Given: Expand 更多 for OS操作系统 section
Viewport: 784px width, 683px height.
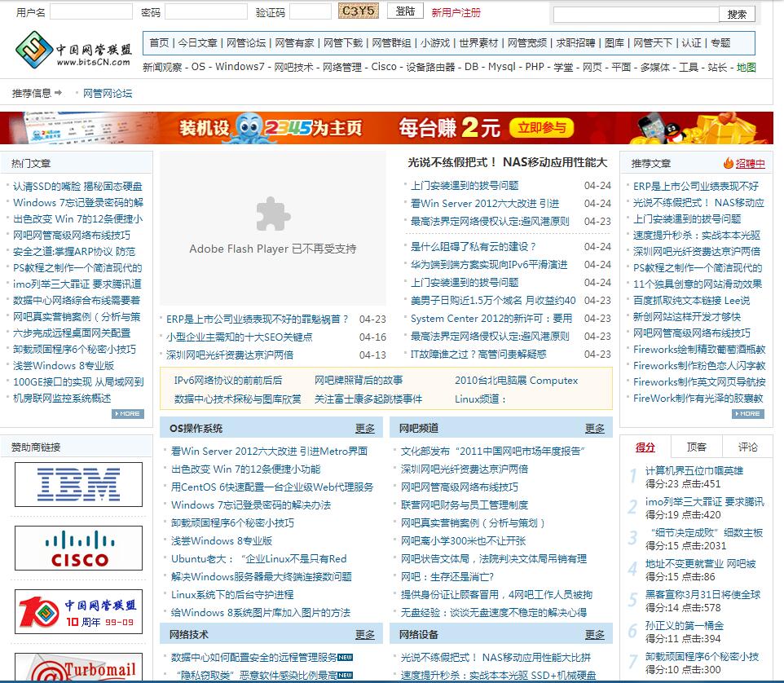Looking at the screenshot, I should pos(365,429).
